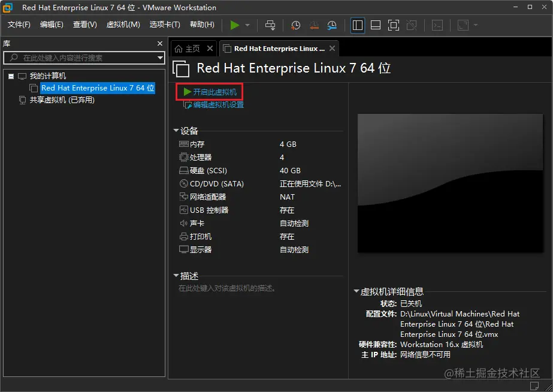Viewport: 553px width, 392px height.
Task: Clear the library search box dropdown arrow
Action: 161,58
